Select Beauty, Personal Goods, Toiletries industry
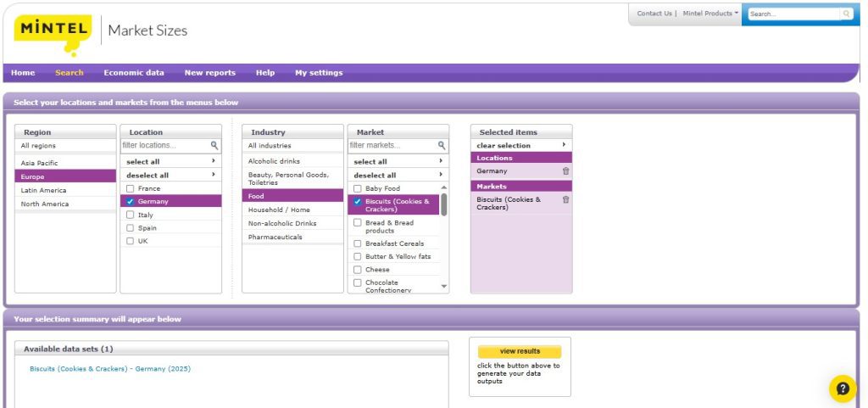The image size is (868, 408). pyautogui.click(x=292, y=178)
